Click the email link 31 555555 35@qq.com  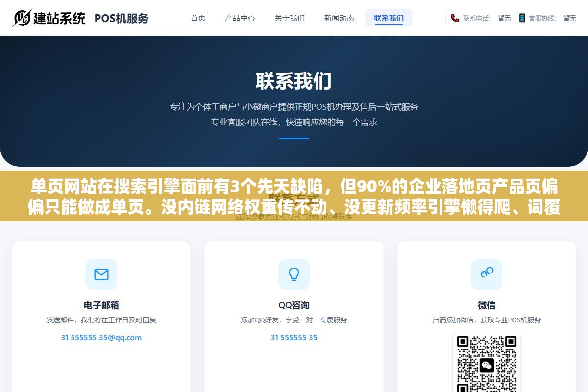101,338
